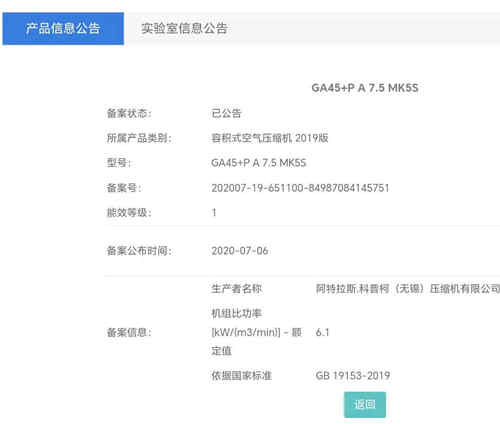Click the 所属产品类别 label
This screenshot has height=424, width=500.
click(x=139, y=138)
